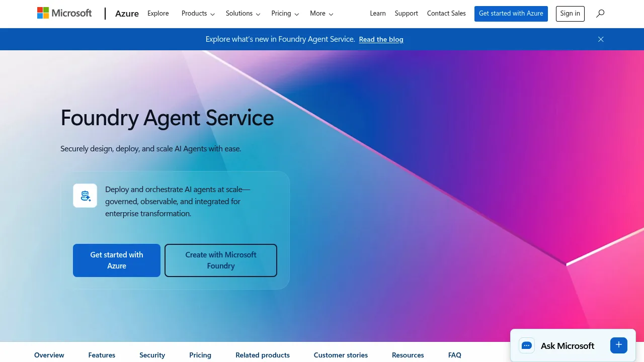This screenshot has height=362, width=644.
Task: Select Explore in the top navigation
Action: (x=158, y=14)
